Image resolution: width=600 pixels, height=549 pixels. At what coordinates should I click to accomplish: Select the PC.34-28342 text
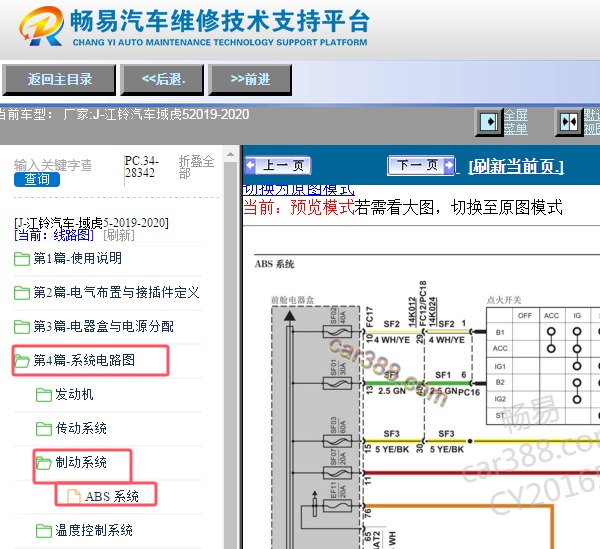pyautogui.click(x=142, y=167)
